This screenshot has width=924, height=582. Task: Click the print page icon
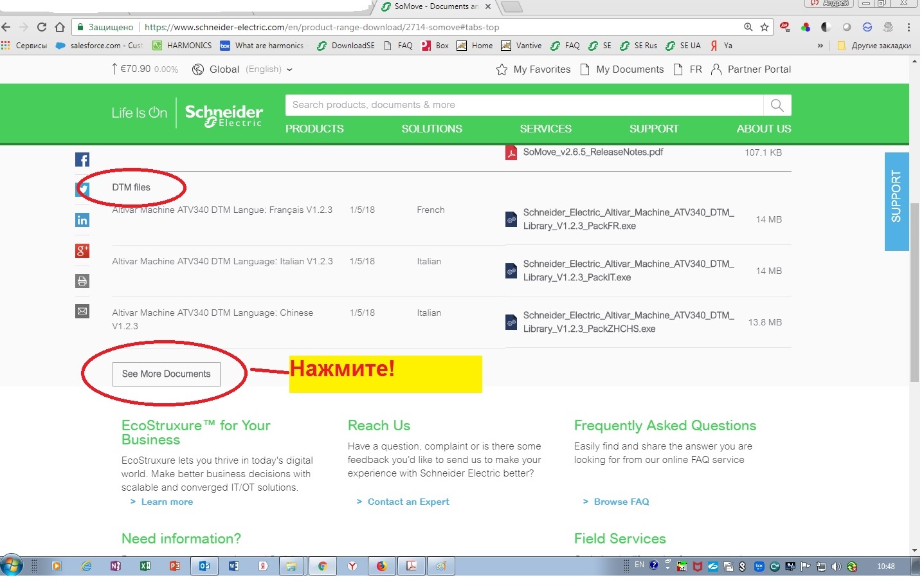point(82,281)
